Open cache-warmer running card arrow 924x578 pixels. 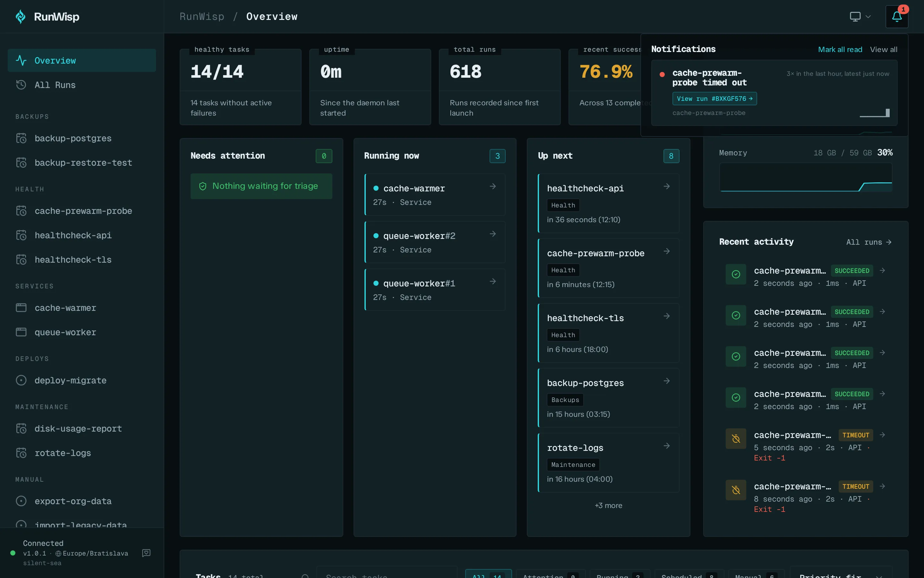coord(492,186)
